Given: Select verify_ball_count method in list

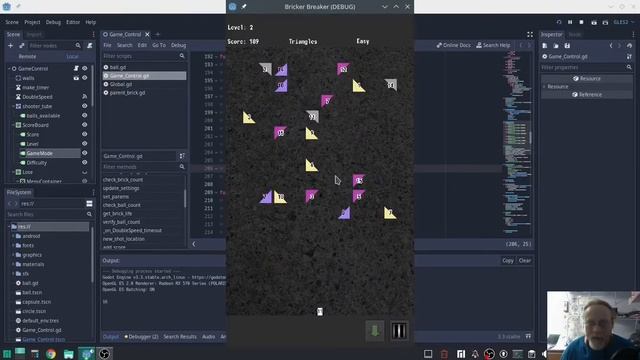Looking at the screenshot, I should point(122,222).
